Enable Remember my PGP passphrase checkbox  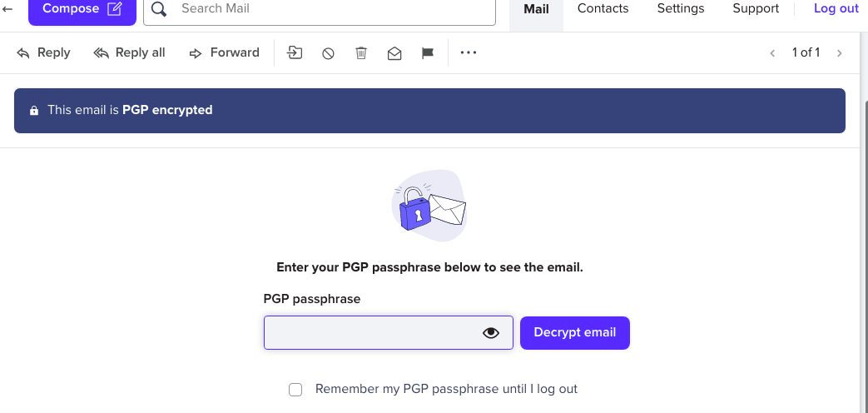295,390
